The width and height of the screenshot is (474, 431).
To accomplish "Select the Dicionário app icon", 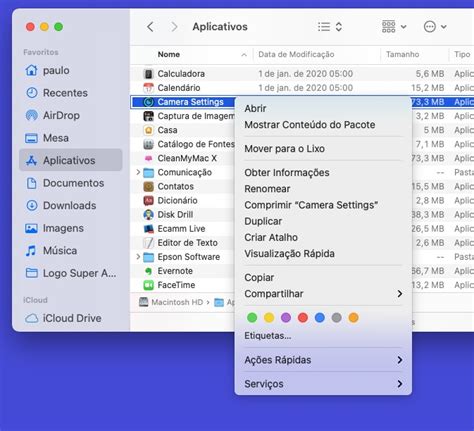I will coord(148,200).
